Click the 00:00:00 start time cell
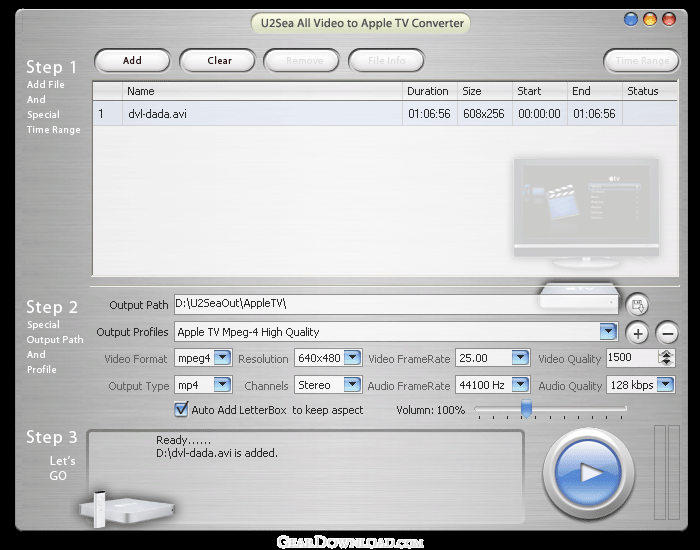The height and width of the screenshot is (550, 700). pyautogui.click(x=539, y=114)
